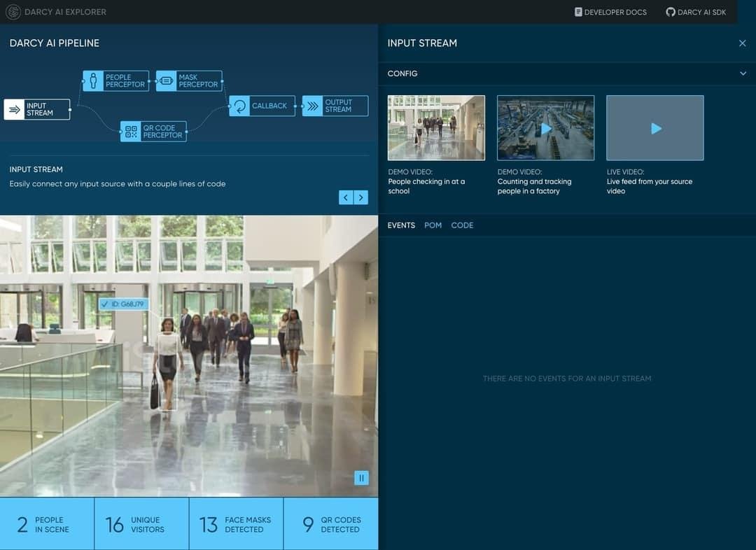Click the People Perceptor person icon
This screenshot has height=550, width=756.
[93, 80]
